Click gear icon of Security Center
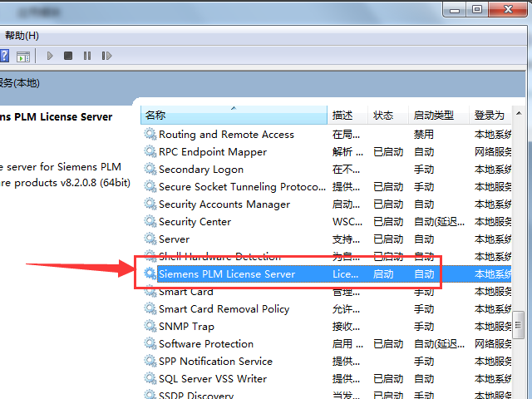 150,221
